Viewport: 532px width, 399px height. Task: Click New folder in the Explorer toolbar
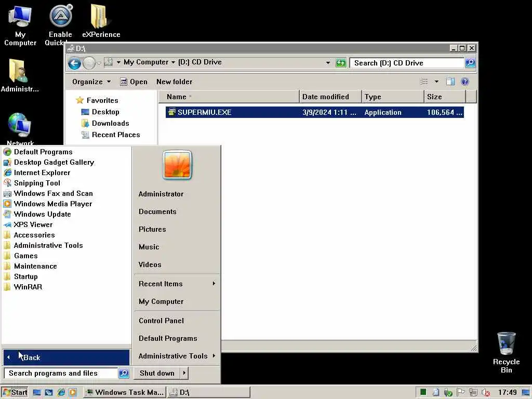[x=174, y=82]
